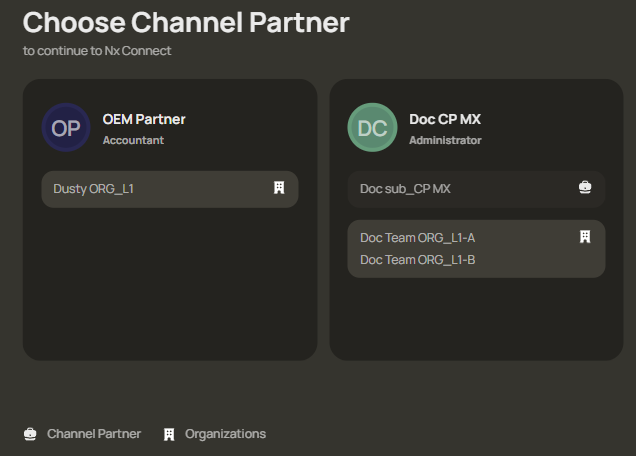The image size is (636, 456).
Task: Choose the Doc sub_CP MX channel partner
Action: tap(476, 189)
